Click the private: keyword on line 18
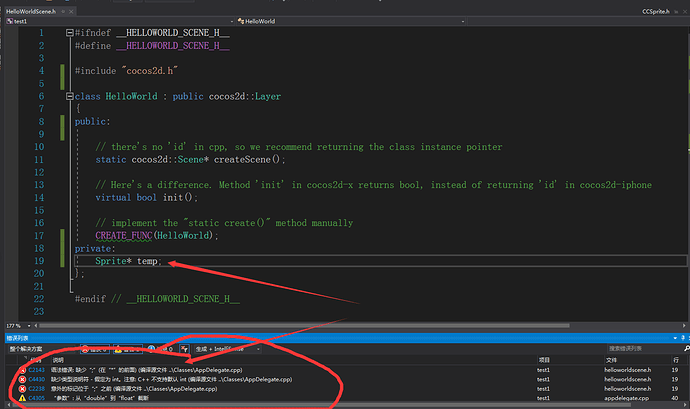This screenshot has width=690, height=409. (95, 248)
